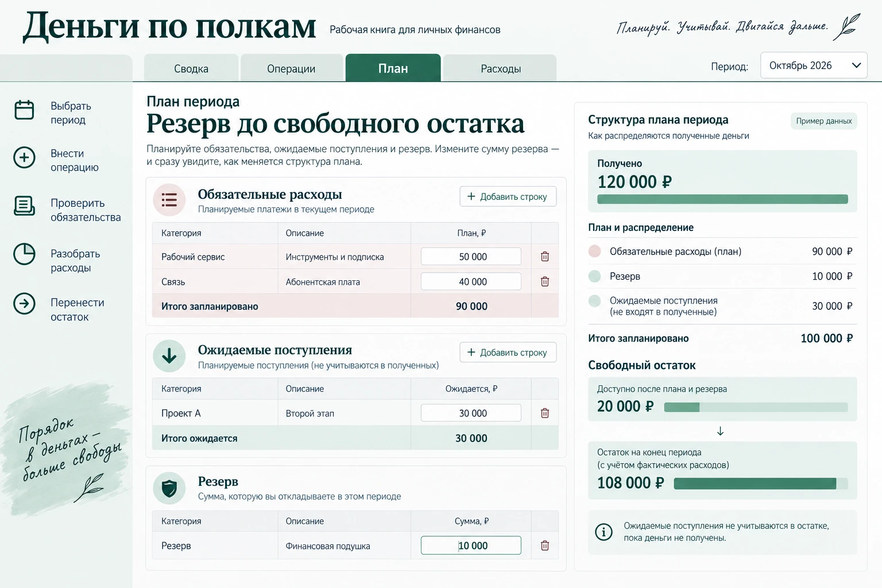Click the Получено 120 000 ₽ progress bar
The width and height of the screenshot is (882, 588).
[722, 199]
